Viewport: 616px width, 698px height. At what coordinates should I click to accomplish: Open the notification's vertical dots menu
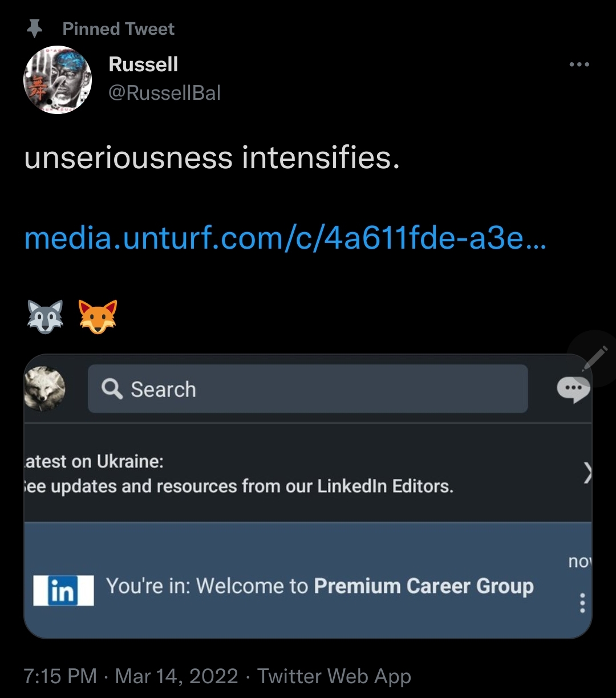(582, 603)
